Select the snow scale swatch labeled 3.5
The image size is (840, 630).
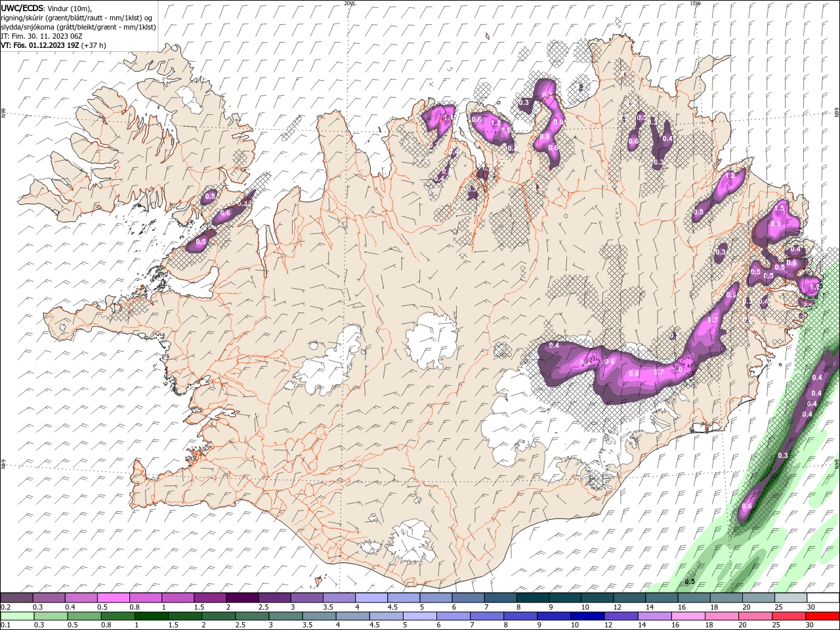coord(339,597)
